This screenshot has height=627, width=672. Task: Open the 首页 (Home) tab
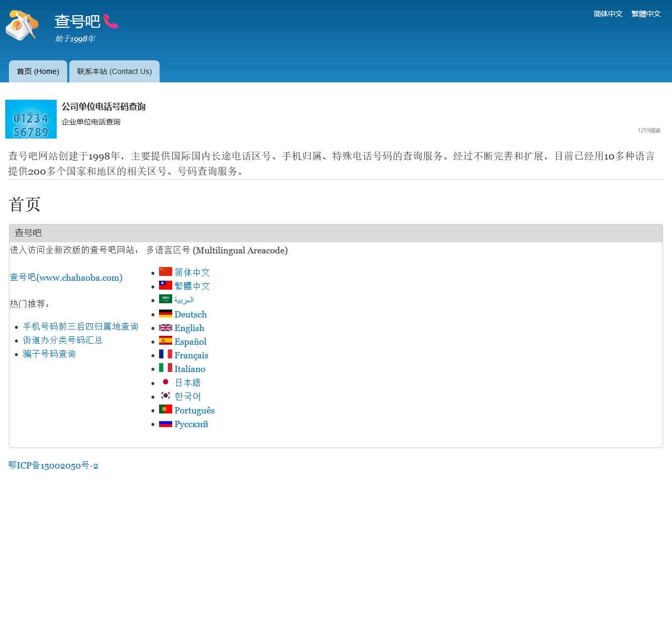click(38, 71)
